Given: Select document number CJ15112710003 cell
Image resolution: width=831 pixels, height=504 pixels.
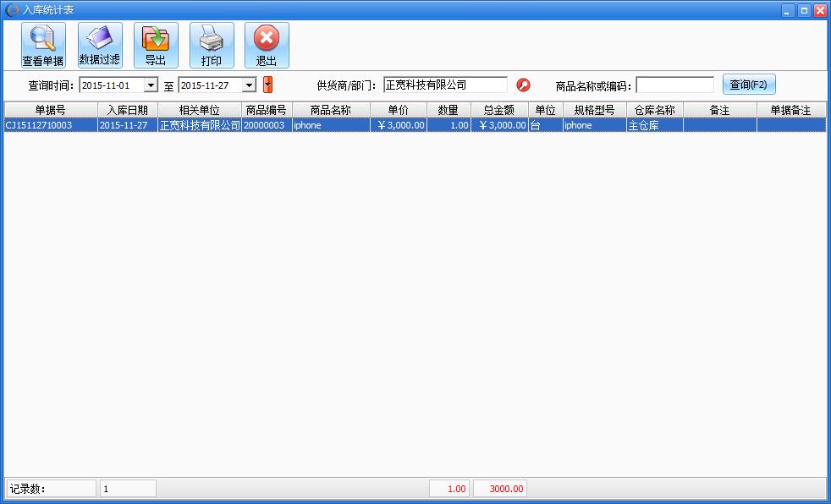Looking at the screenshot, I should 51,125.
